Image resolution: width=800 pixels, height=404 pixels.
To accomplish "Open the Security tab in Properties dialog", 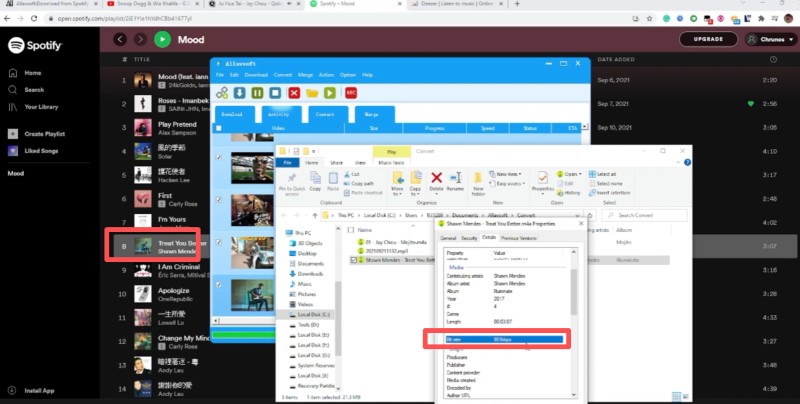I will click(469, 239).
